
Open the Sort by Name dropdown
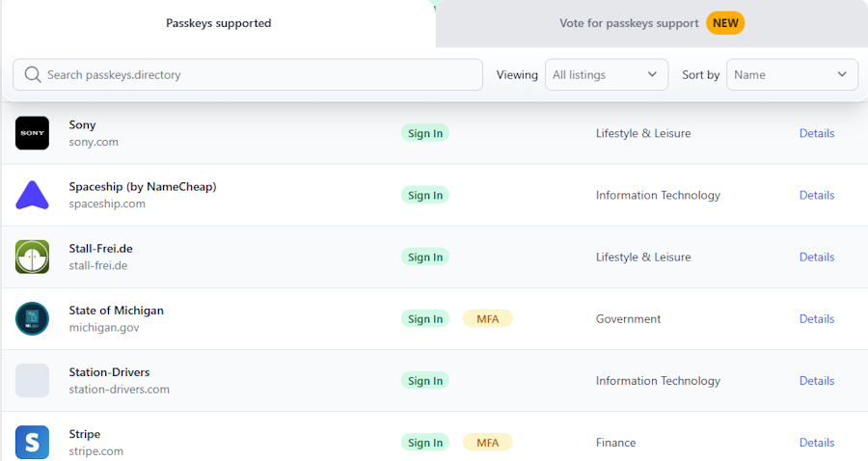(x=792, y=74)
